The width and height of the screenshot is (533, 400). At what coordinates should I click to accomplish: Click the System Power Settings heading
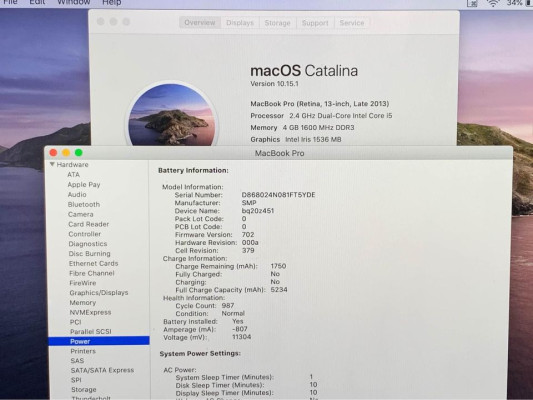(200, 353)
